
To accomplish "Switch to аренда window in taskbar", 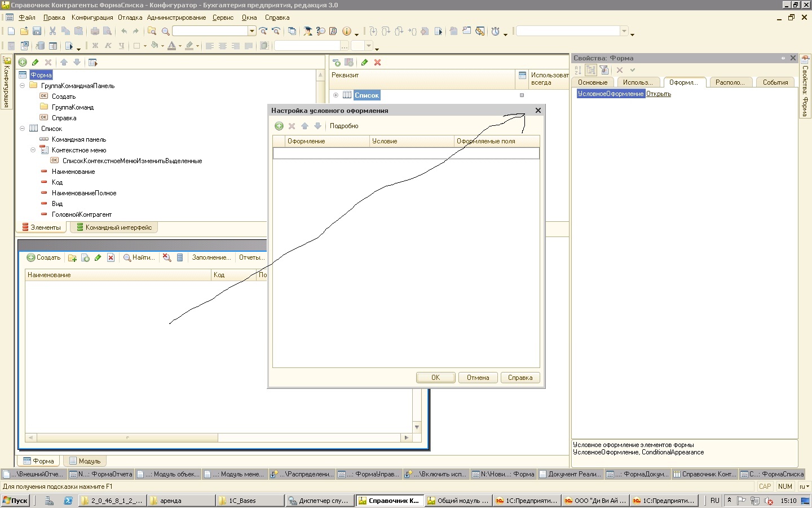I will pos(182,501).
